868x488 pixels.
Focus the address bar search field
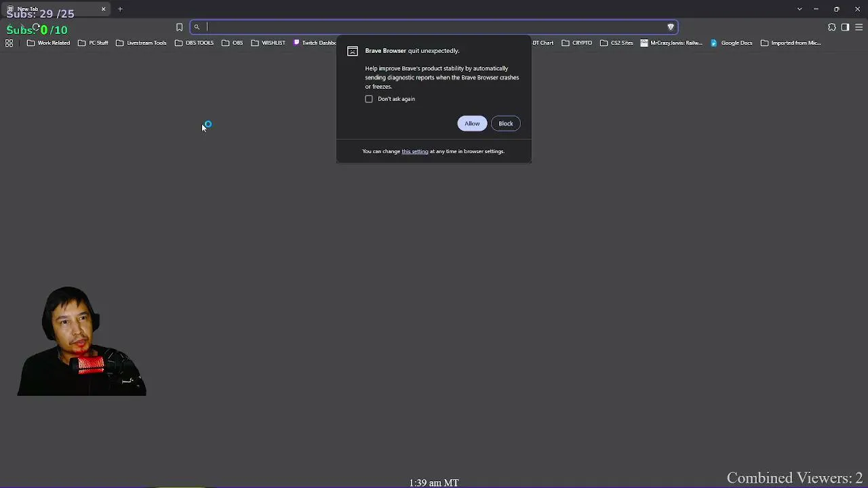tap(434, 27)
